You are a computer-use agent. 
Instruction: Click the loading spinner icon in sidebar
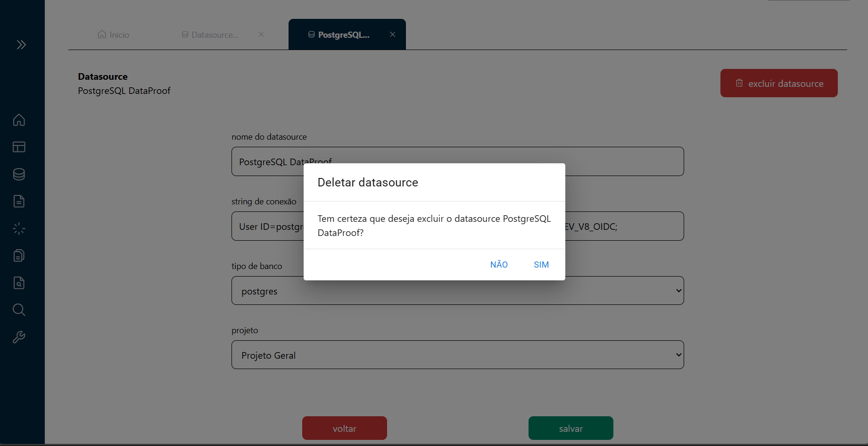[19, 229]
